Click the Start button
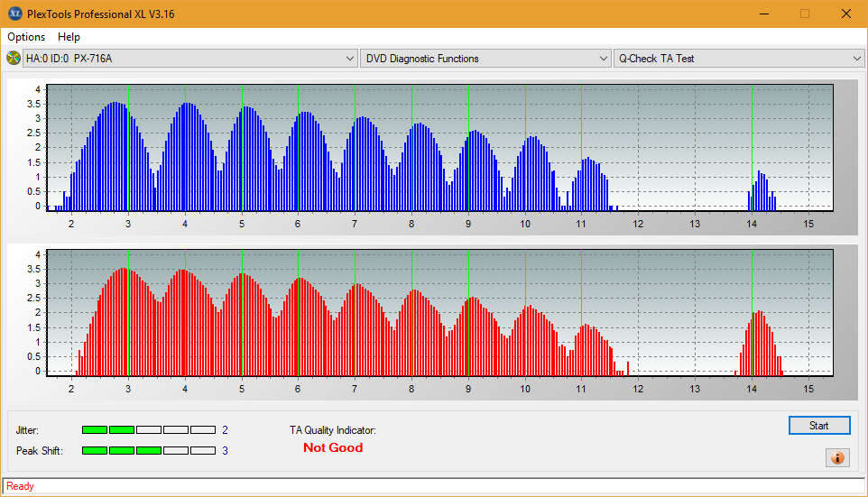Screen dimensions: 868x497 (819, 426)
